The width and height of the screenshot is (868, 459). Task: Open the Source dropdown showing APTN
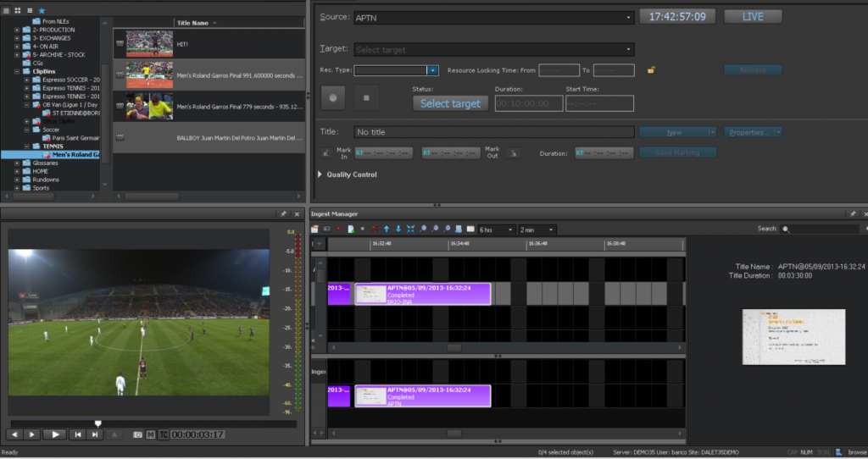493,17
